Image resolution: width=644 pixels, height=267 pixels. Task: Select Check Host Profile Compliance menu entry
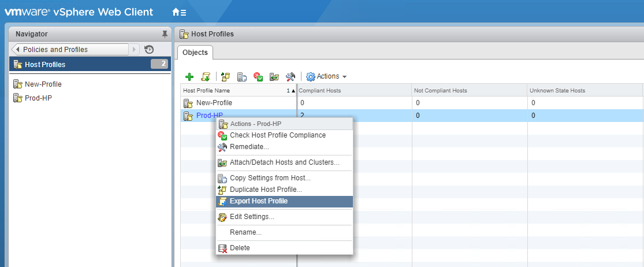tap(277, 135)
